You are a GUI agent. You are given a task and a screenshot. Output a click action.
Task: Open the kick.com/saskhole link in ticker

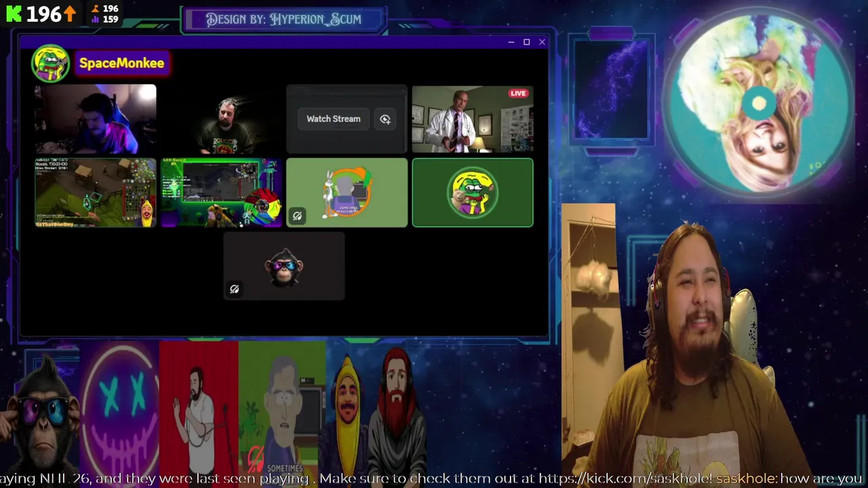(624, 479)
